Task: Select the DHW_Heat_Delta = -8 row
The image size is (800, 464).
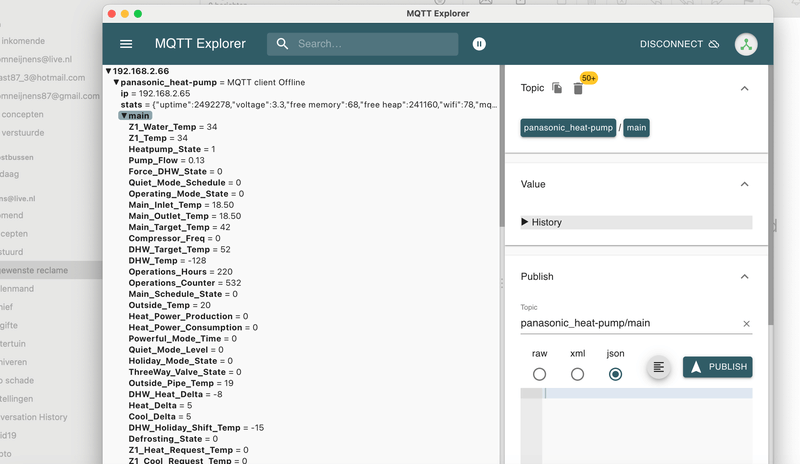Action: [x=176, y=395]
